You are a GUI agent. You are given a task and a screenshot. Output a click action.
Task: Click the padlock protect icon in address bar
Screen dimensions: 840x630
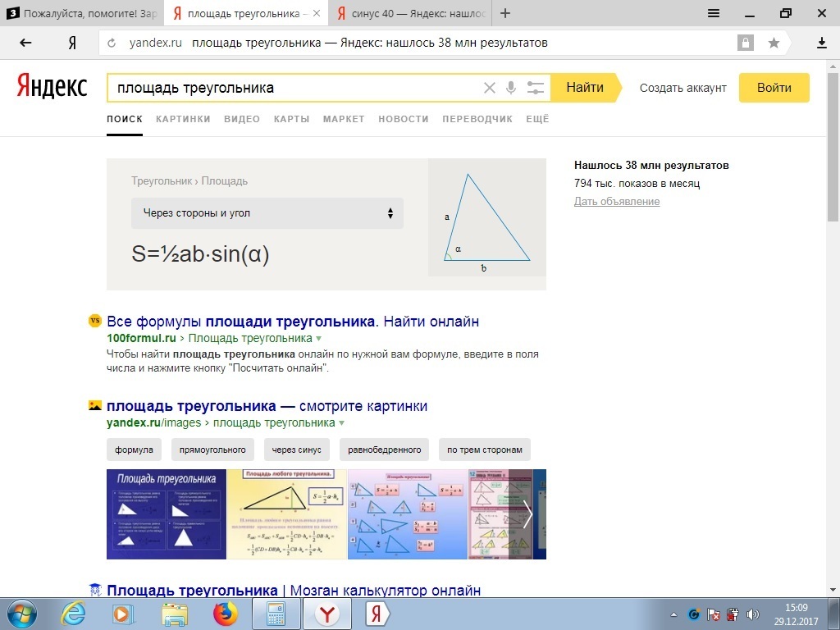(745, 43)
